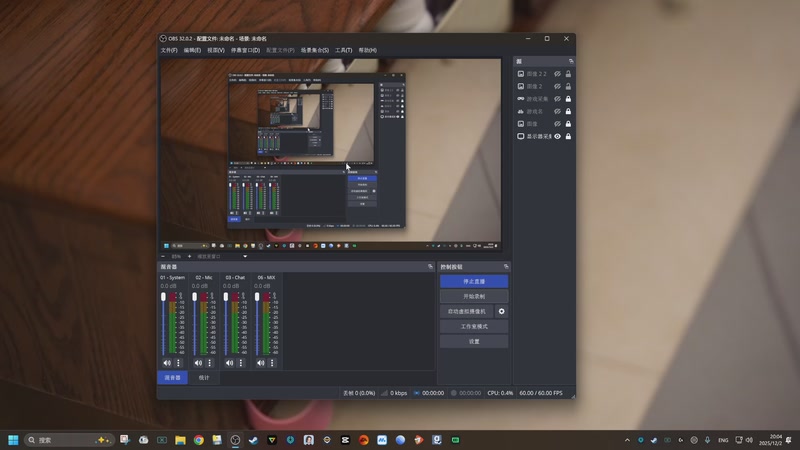Open the 工具(T) menu
This screenshot has width=800, height=450.
[343, 50]
